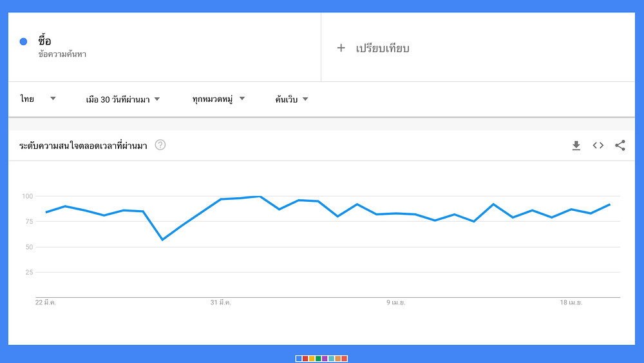
Task: Open the ค้นเว็บ search type dropdown
Action: [x=292, y=99]
